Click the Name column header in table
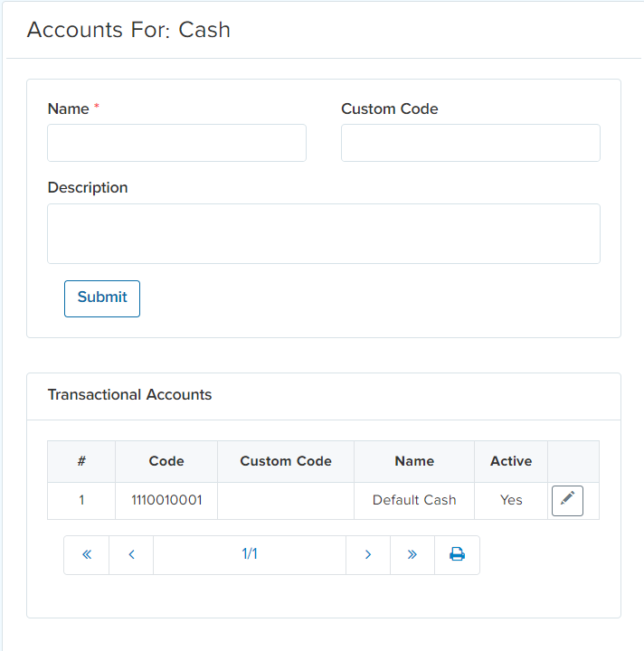This screenshot has height=651, width=644. click(414, 461)
